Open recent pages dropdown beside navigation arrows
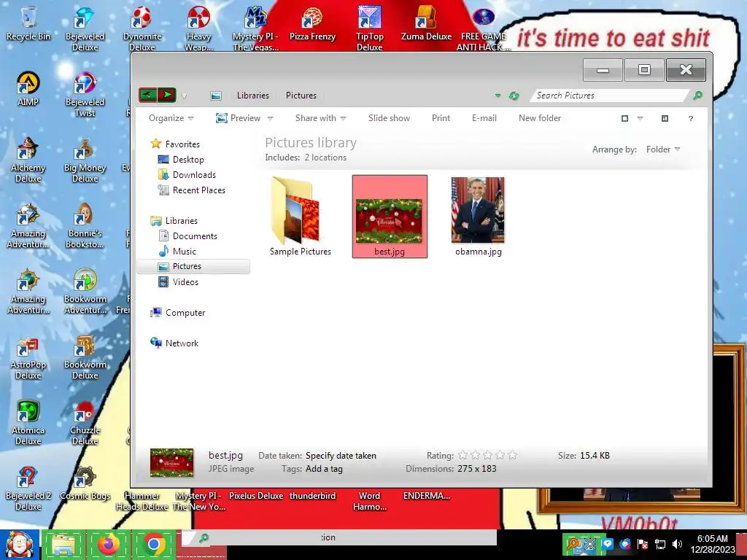The width and height of the screenshot is (747, 560). pyautogui.click(x=184, y=96)
